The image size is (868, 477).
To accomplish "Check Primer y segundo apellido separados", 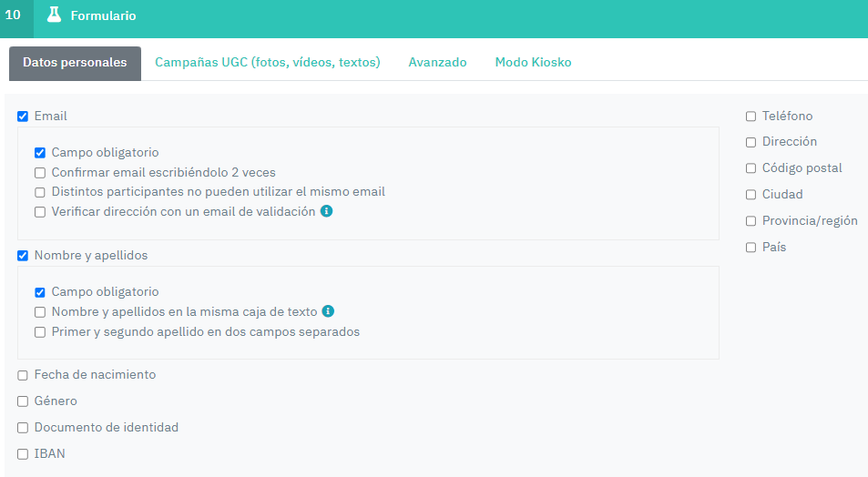I will click(x=40, y=332).
